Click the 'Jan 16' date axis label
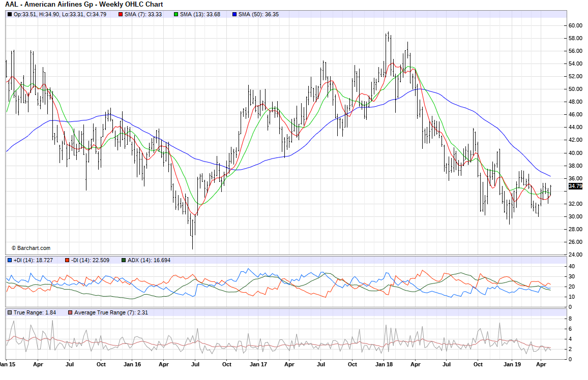Viewport: 588px width, 380px height. pos(132,364)
